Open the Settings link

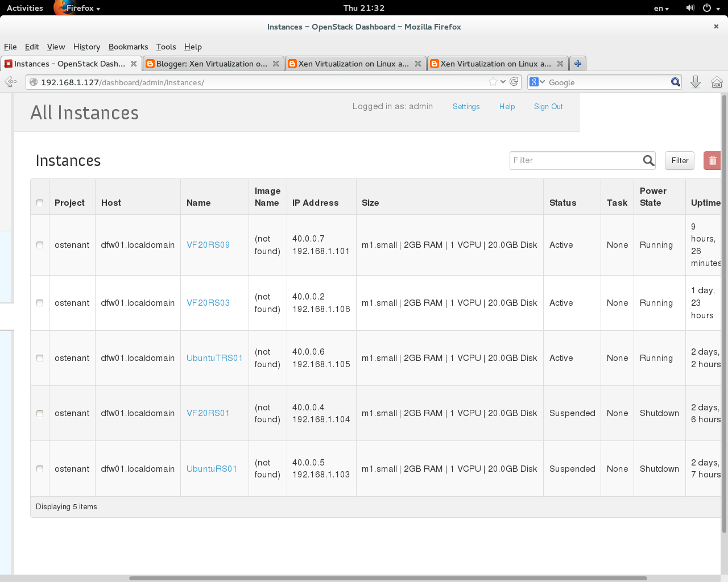point(466,106)
